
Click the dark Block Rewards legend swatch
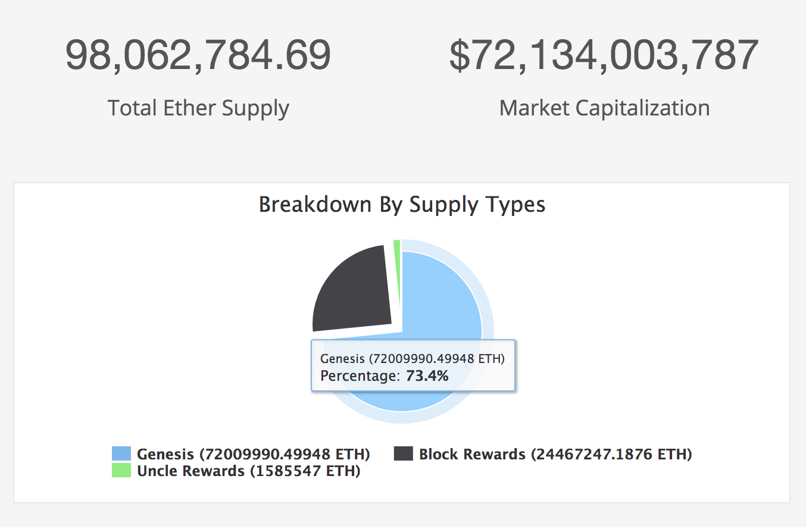tap(403, 454)
